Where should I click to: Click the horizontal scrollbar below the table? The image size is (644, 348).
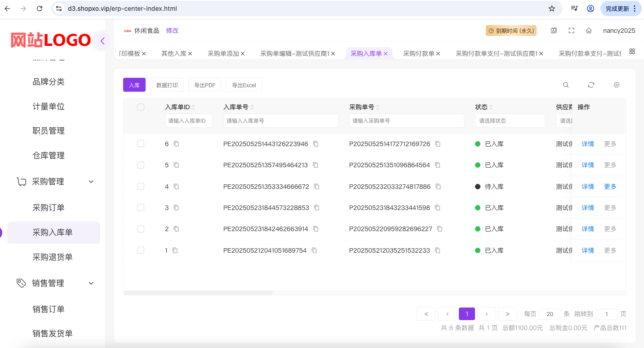tap(198, 293)
